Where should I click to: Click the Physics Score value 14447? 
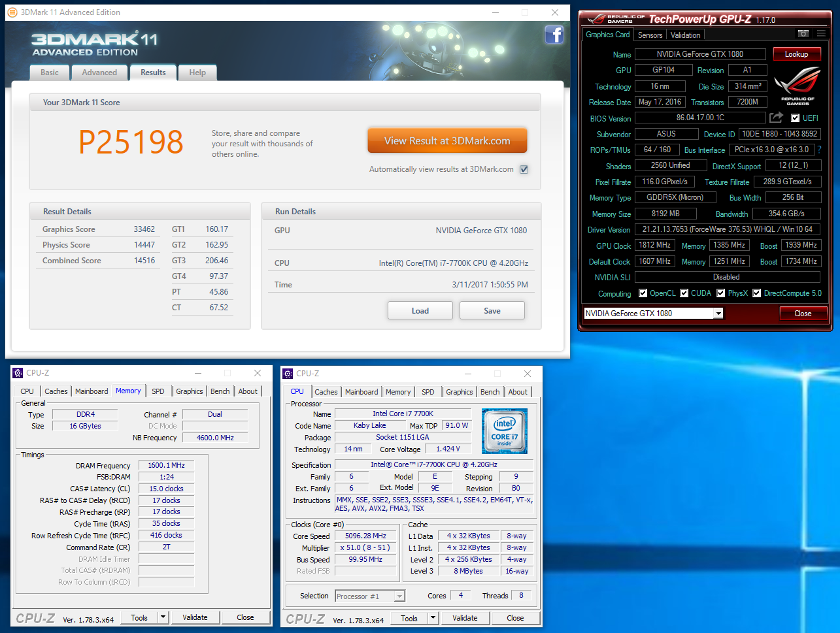144,245
